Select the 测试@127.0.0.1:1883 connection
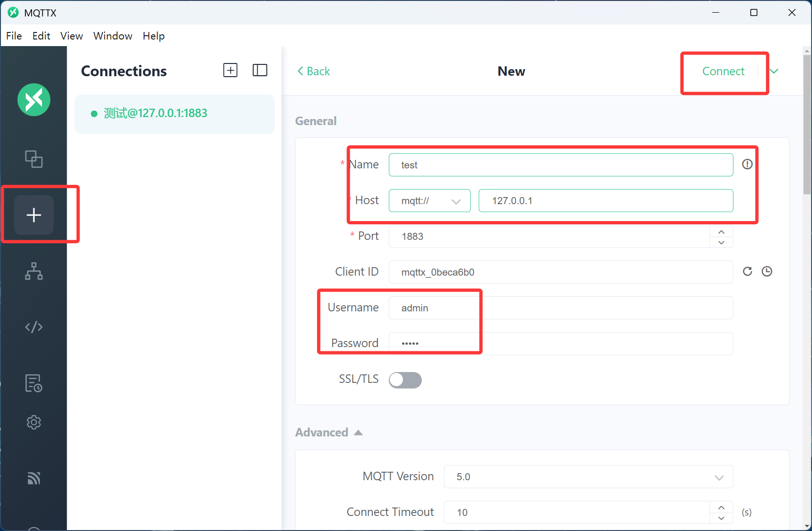The height and width of the screenshot is (531, 812). click(x=175, y=114)
